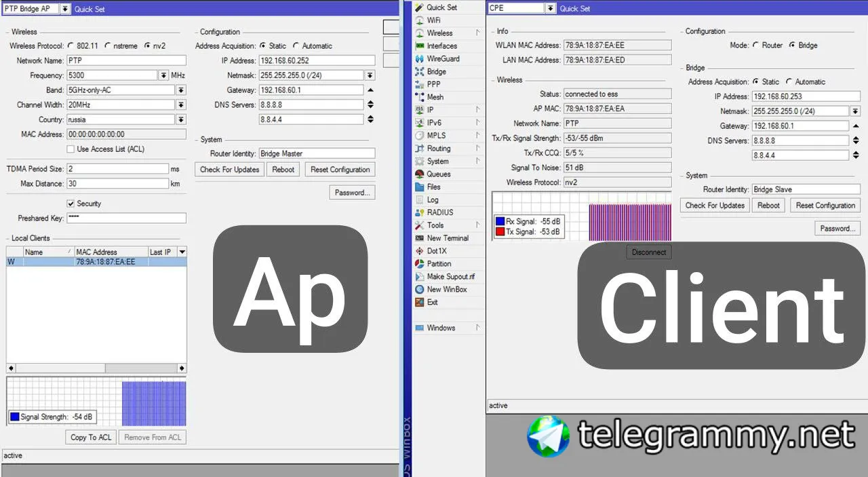Collapse Gateway up arrow in AP window
868x477 pixels.
pos(370,90)
